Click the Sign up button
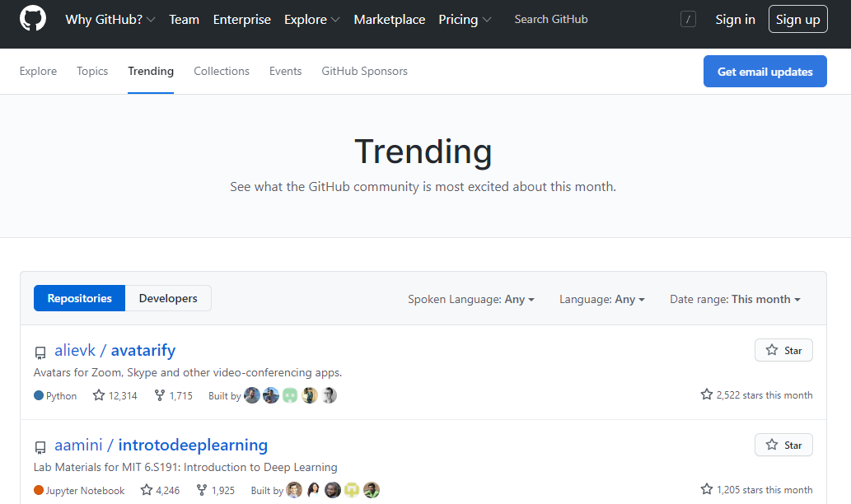 pyautogui.click(x=797, y=19)
